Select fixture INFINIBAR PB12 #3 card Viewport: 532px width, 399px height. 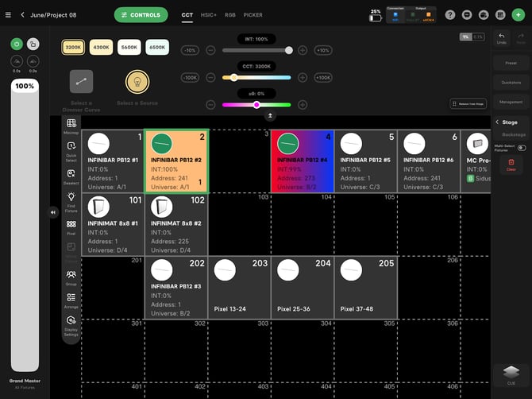(176, 288)
